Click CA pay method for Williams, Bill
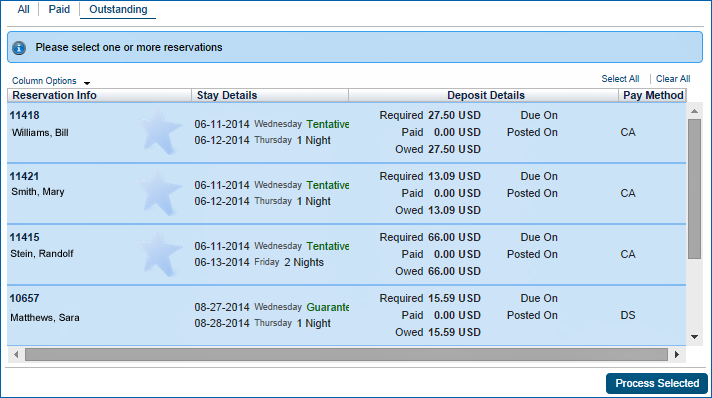 pyautogui.click(x=628, y=132)
